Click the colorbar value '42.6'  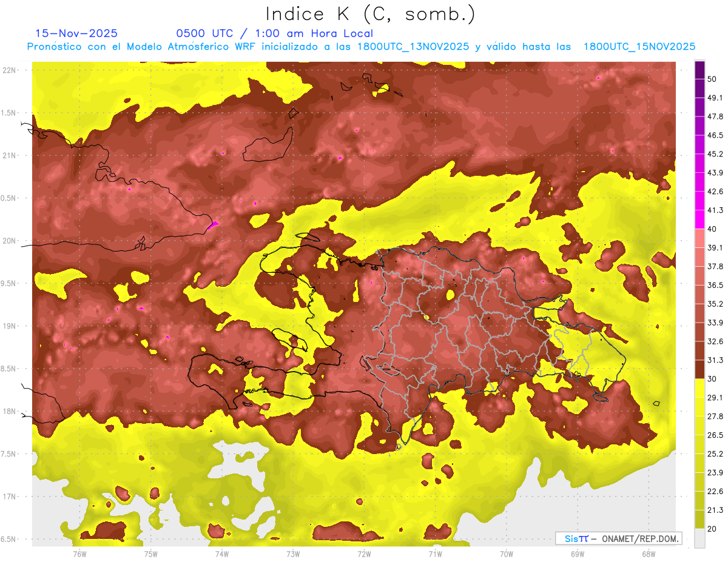(716, 192)
